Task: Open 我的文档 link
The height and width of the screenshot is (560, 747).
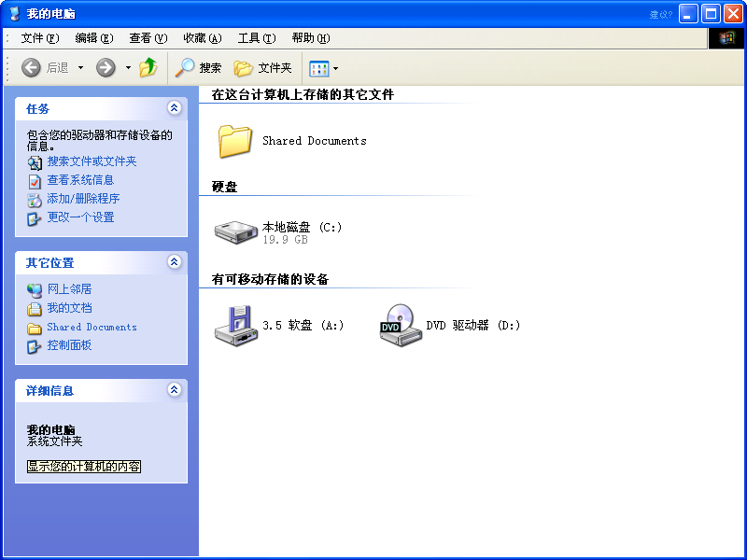Action: [x=69, y=308]
